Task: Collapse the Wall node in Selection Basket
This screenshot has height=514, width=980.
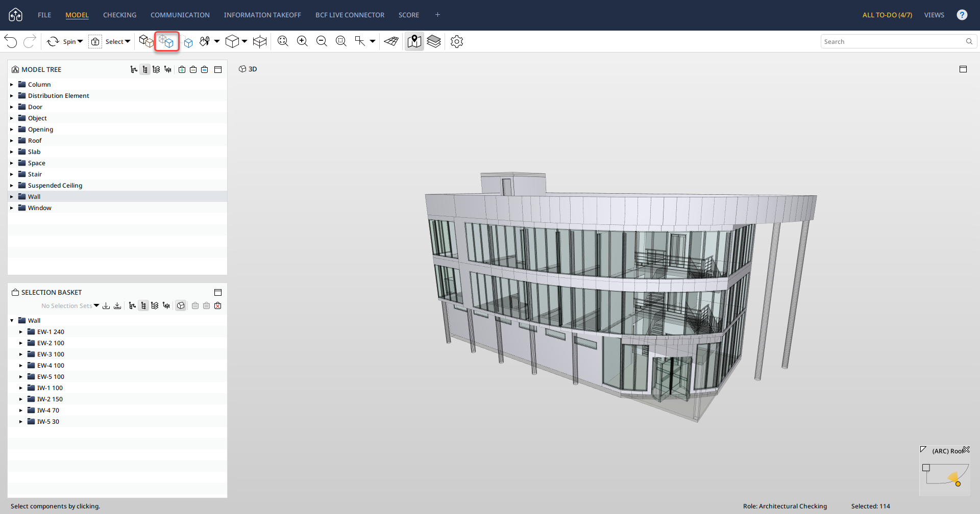Action: click(x=12, y=321)
